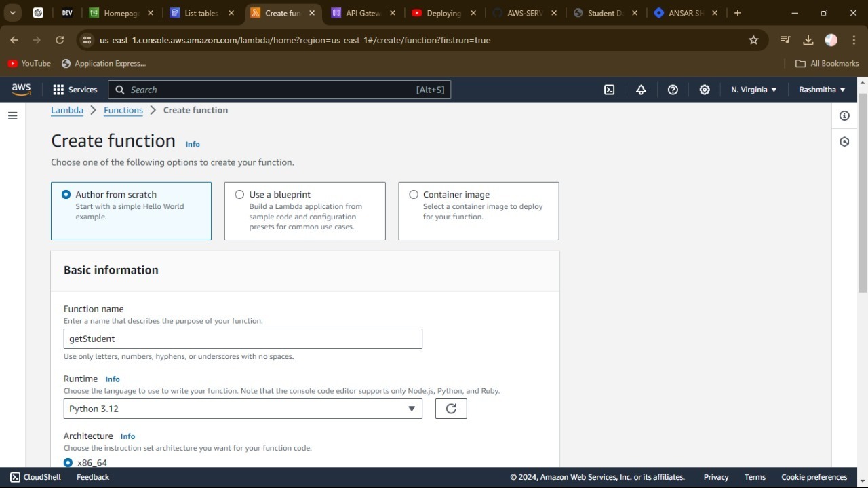
Task: Open CloudShell from the top navigation icon
Action: 610,90
